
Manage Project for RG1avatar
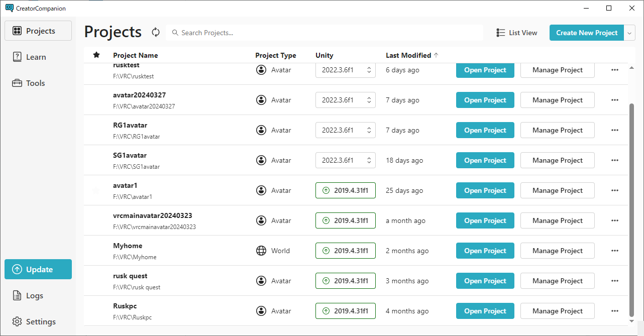click(558, 130)
